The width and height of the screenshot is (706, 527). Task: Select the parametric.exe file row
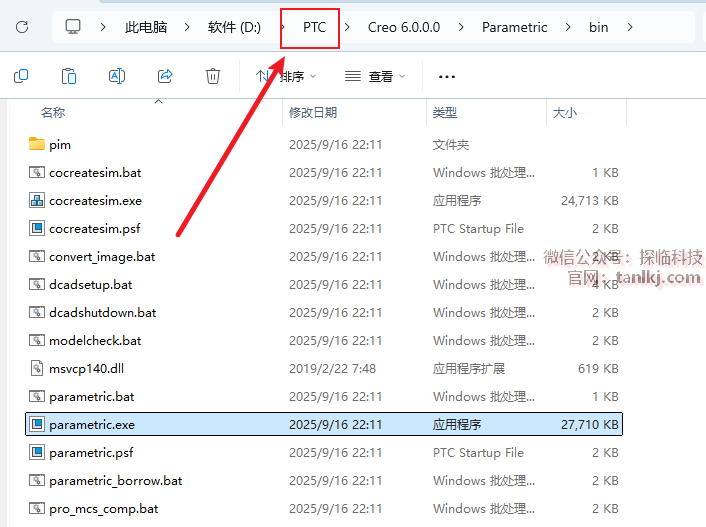click(92, 425)
